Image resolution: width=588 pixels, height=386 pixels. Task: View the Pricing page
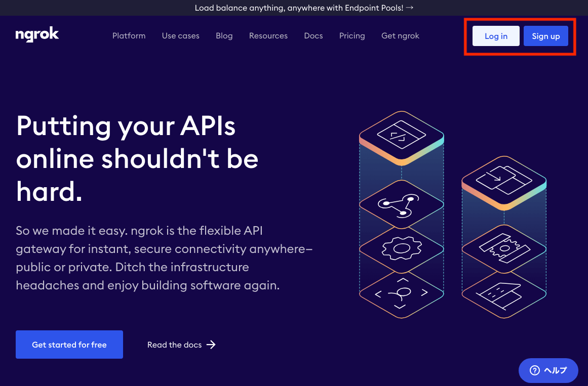coord(352,35)
